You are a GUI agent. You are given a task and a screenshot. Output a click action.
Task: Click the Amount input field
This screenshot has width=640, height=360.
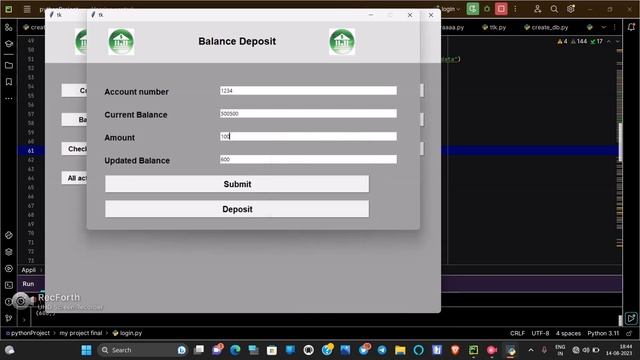coord(308,136)
